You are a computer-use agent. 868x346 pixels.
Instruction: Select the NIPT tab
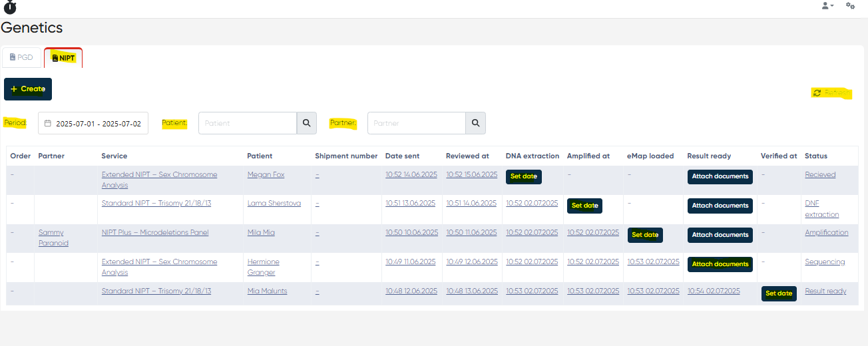pos(63,58)
